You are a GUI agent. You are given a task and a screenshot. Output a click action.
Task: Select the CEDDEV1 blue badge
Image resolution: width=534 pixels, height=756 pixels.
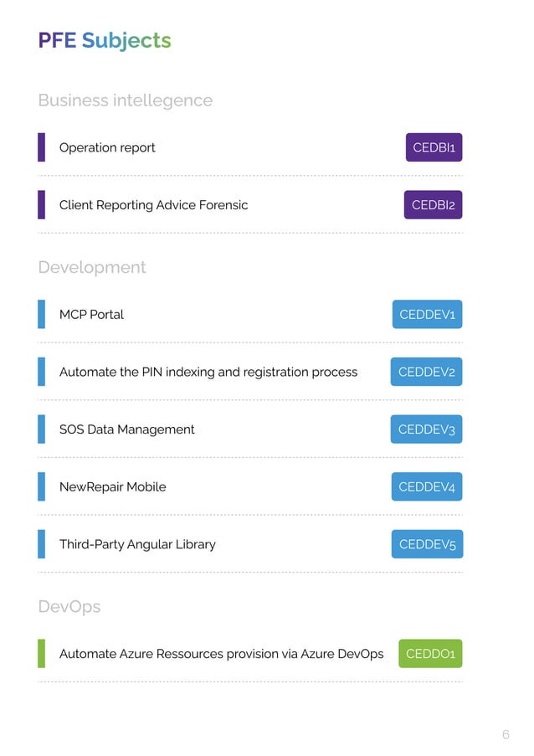427,315
